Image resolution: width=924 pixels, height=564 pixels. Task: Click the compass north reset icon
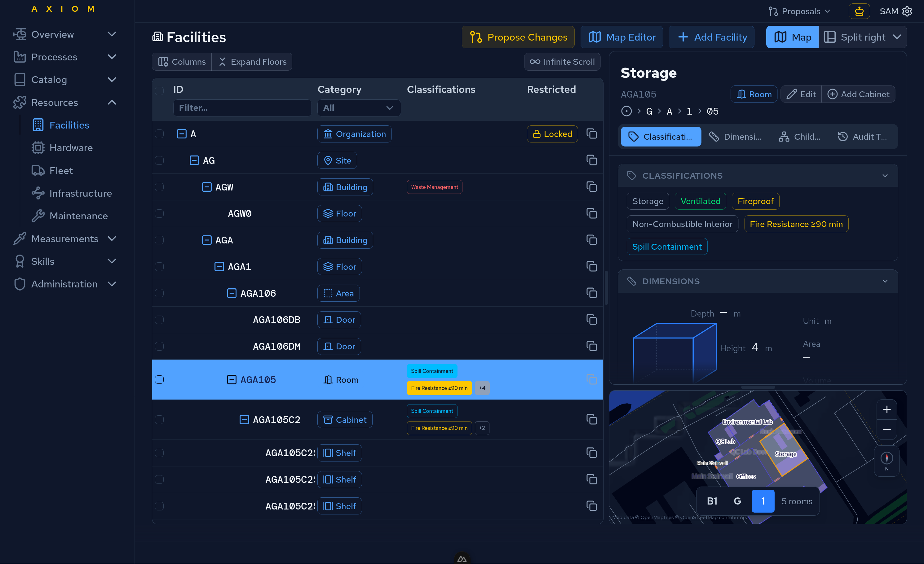tap(886, 458)
